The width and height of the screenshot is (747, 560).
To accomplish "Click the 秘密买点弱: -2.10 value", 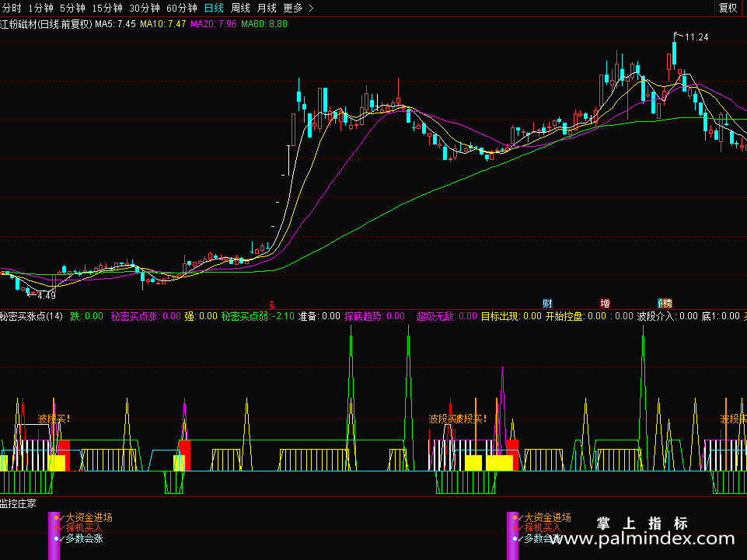I will click(258, 316).
